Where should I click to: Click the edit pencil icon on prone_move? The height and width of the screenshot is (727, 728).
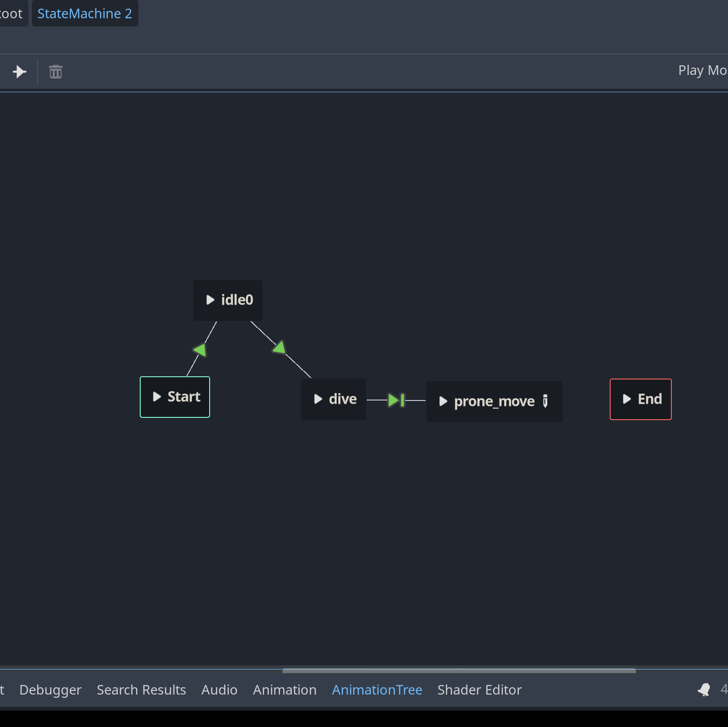(545, 401)
